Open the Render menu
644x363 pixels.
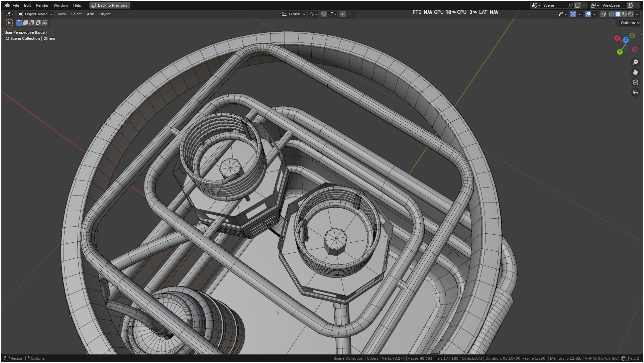point(42,5)
